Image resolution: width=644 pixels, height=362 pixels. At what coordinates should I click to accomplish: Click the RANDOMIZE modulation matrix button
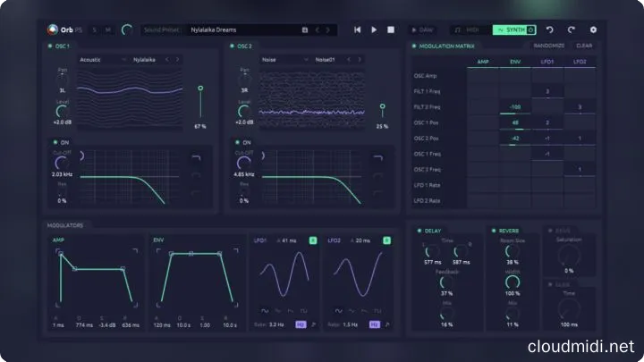click(548, 45)
